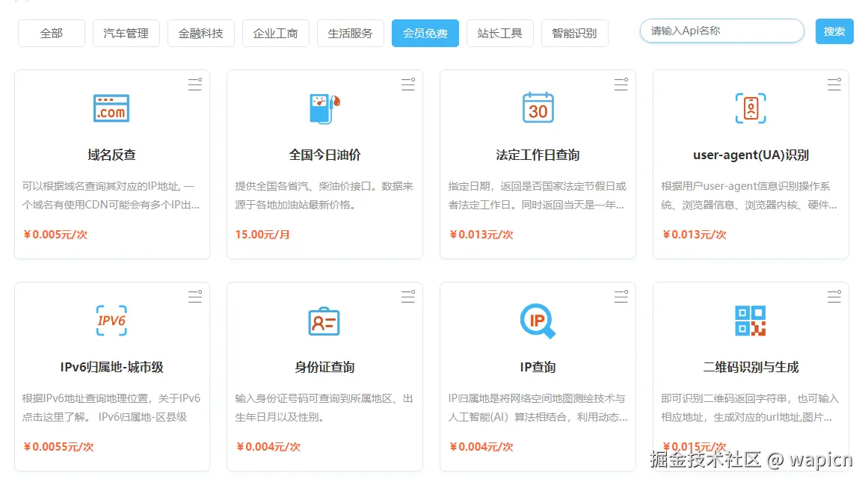Click the IPV6 icon on IPv6归属地 card
Image resolution: width=868 pixels, height=485 pixels.
(x=111, y=320)
